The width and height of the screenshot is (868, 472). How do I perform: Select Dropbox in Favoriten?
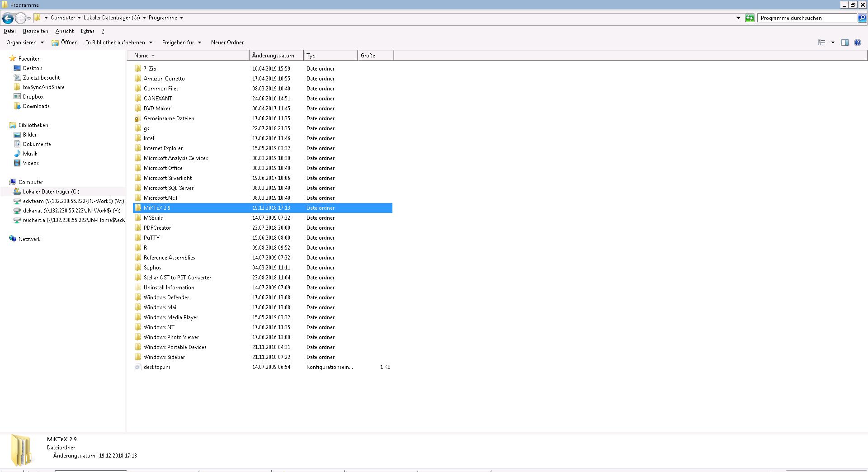33,97
